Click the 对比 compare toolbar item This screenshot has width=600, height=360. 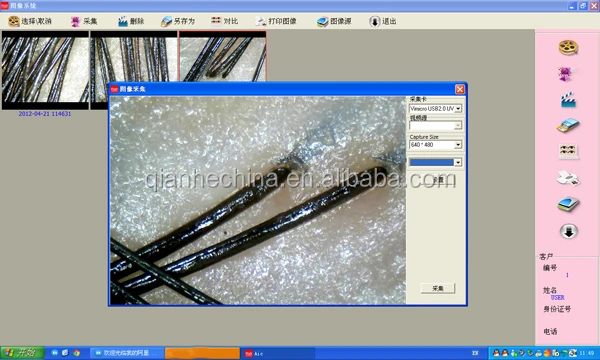225,21
